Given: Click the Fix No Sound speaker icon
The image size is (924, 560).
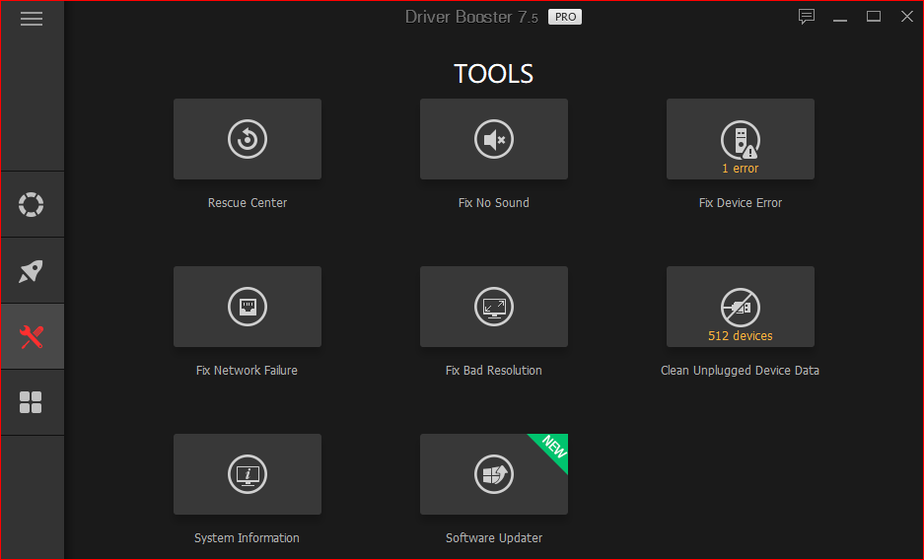Looking at the screenshot, I should pyautogui.click(x=494, y=140).
